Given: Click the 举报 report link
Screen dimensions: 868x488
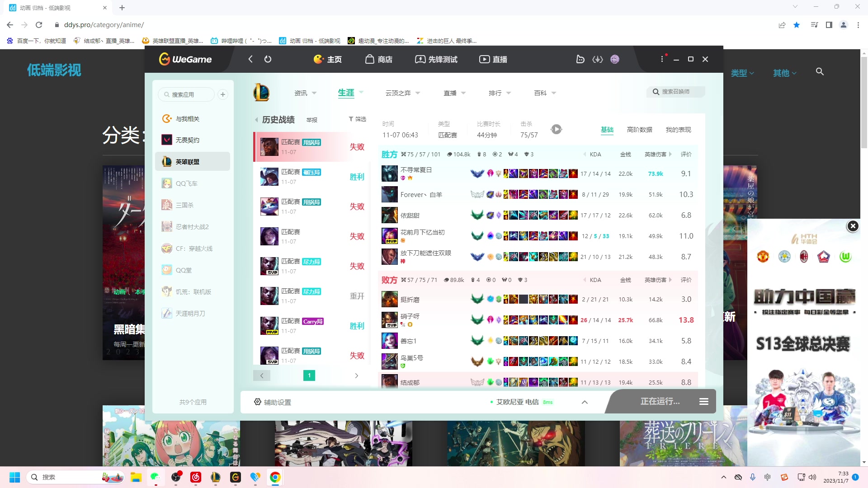Looking at the screenshot, I should (312, 120).
